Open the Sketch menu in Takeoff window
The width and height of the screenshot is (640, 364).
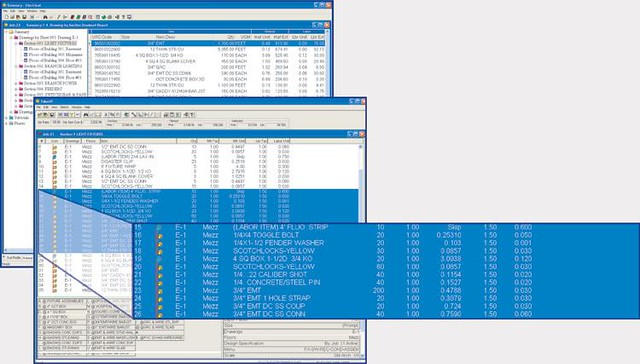64,107
